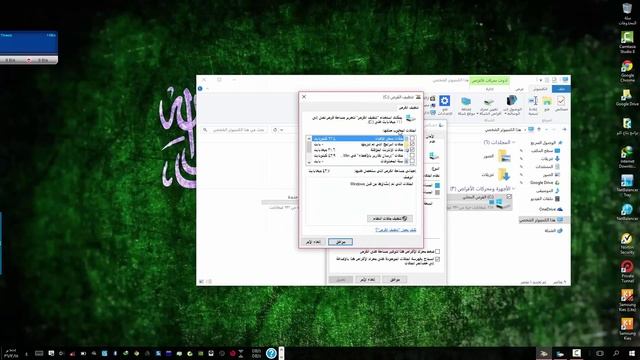The image size is (640, 360).
Task: Toggle Recycle Bin checkbox in Disk Cleanup list
Action: [412, 161]
